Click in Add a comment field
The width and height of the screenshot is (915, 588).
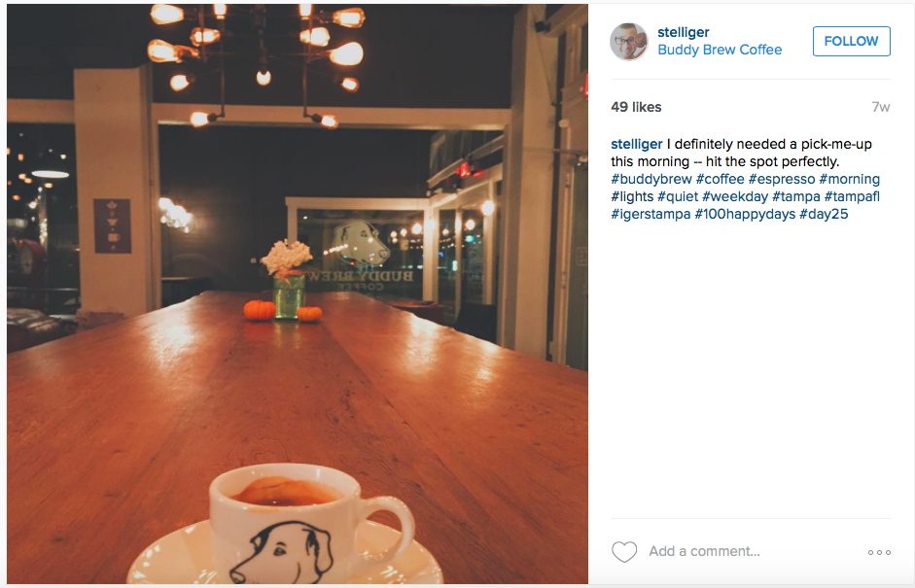click(x=754, y=551)
